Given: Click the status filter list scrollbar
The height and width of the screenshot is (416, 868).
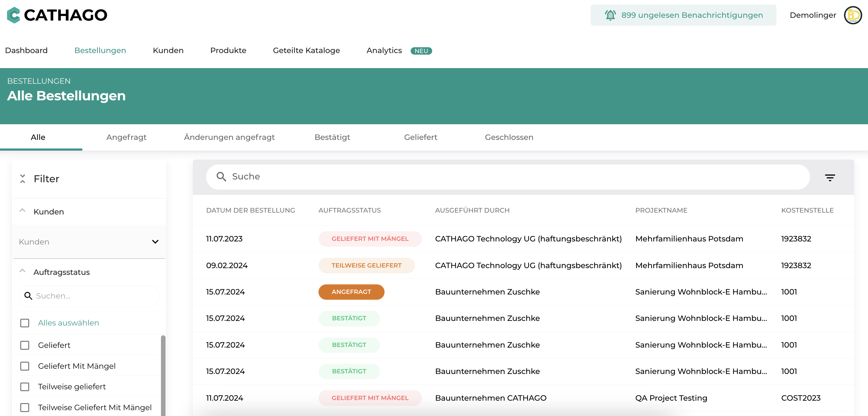Looking at the screenshot, I should tap(163, 375).
